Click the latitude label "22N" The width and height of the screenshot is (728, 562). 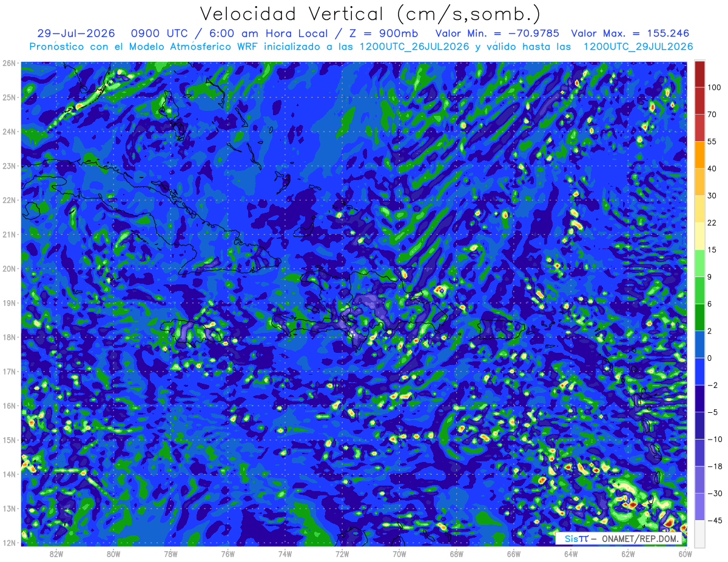[x=9, y=200]
